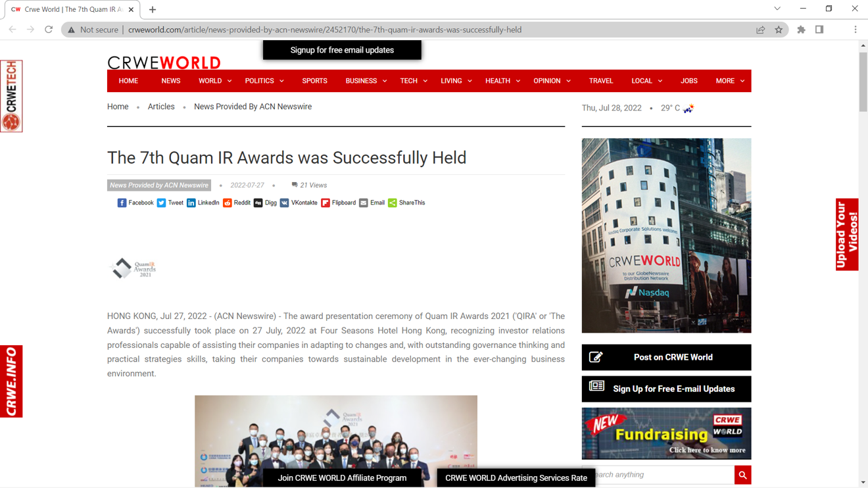Share this page from address bar
Screen dimensions: 868x488
[x=760, y=30]
